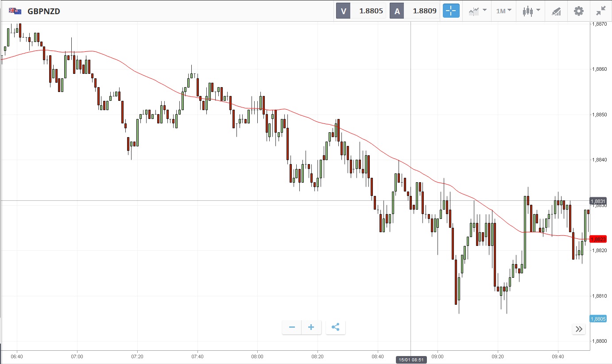
Task: Collapse the chart from fullscreen
Action: (x=600, y=11)
